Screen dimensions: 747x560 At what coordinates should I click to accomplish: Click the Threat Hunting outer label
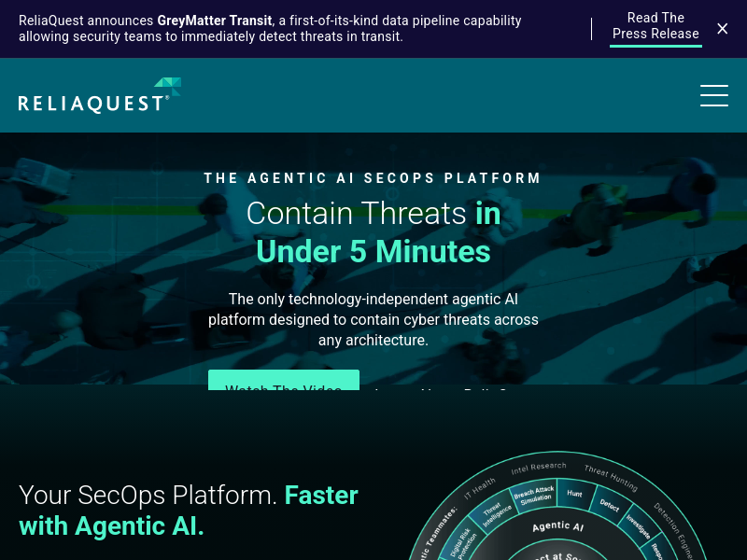click(x=611, y=477)
